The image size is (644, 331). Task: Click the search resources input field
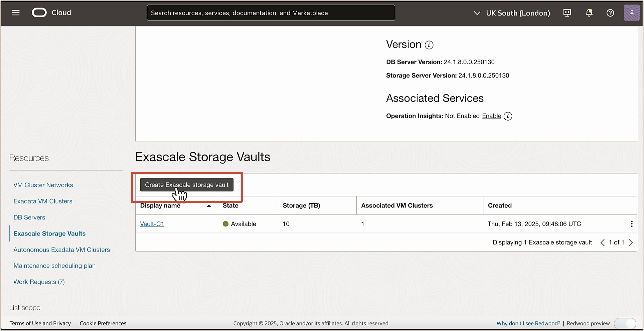(x=271, y=13)
